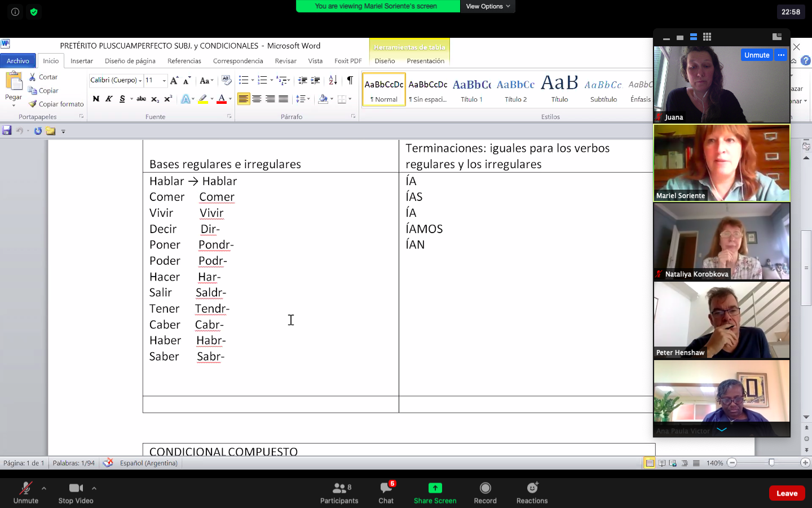Open the Referencias ribbon tab
This screenshot has width=812, height=508.
pos(184,61)
